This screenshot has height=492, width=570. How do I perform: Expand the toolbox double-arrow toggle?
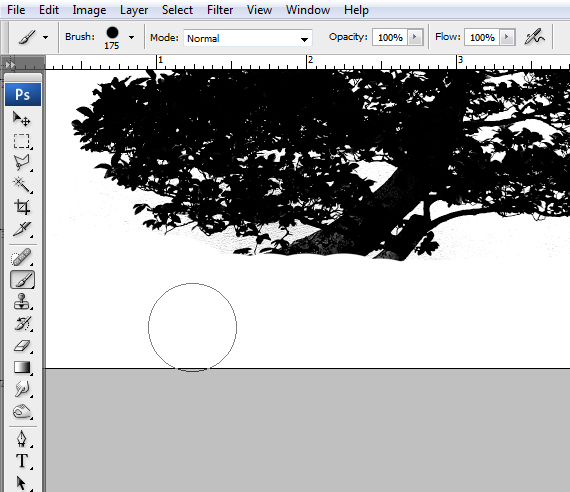(10, 64)
